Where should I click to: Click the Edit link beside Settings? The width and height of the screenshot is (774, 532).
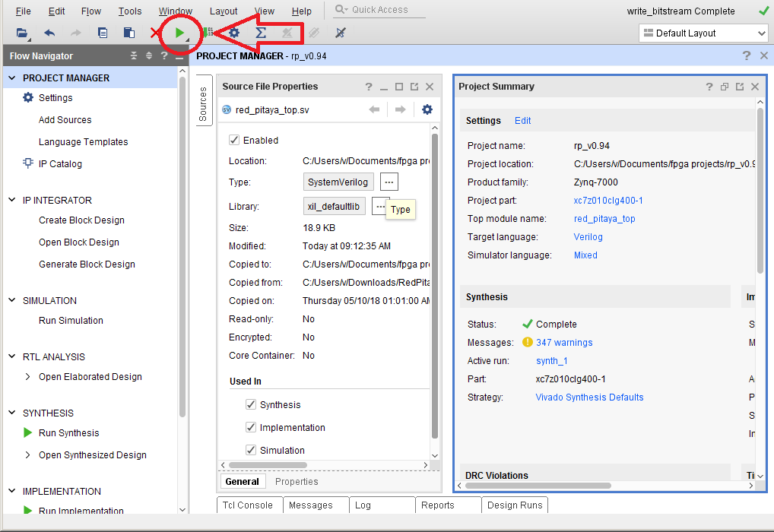coord(523,120)
